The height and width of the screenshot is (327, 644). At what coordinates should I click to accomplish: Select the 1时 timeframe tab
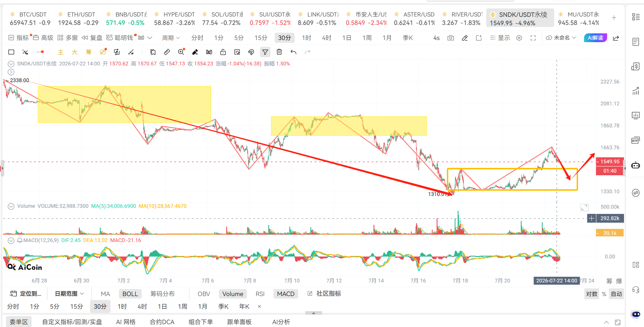click(307, 38)
